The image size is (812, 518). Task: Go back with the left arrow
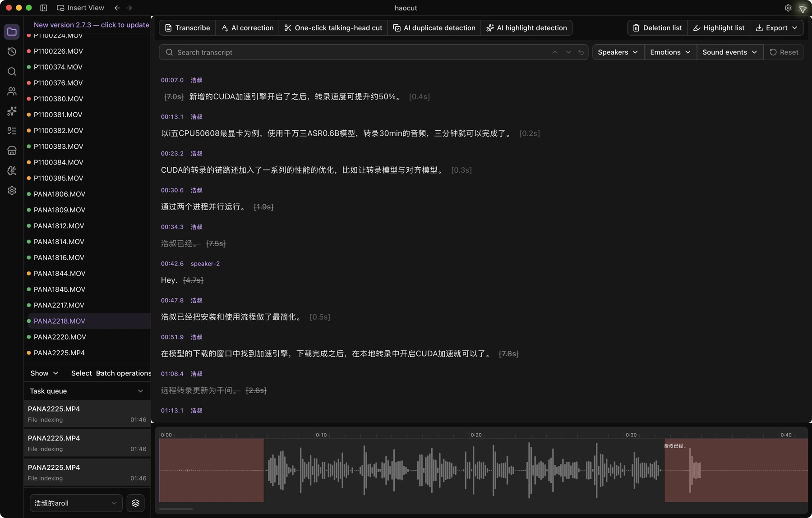pyautogui.click(x=117, y=8)
